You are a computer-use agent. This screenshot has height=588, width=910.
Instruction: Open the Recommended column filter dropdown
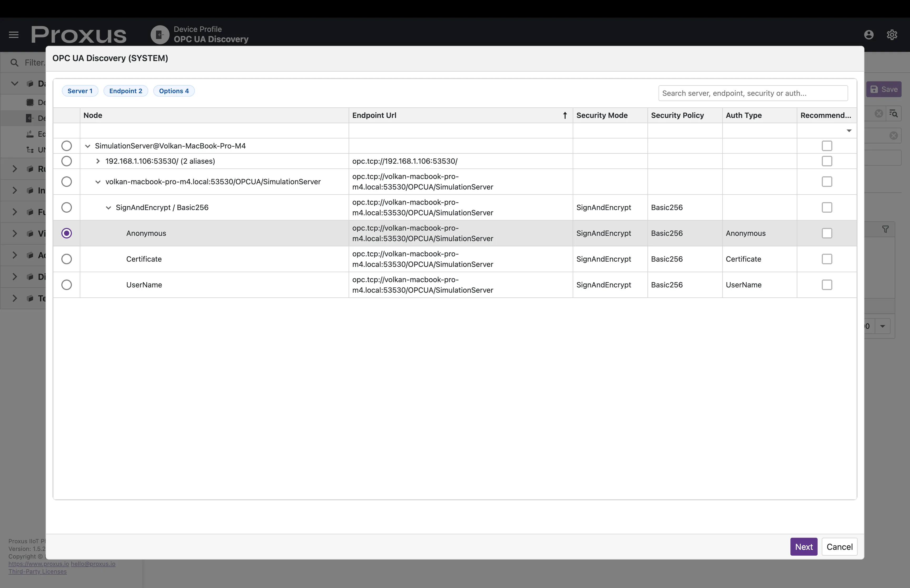(x=849, y=131)
